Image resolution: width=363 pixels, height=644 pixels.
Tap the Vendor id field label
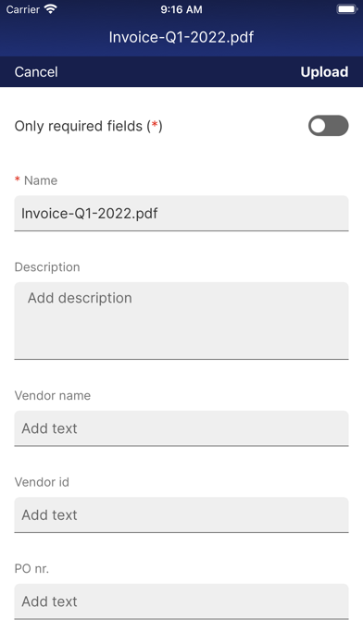point(42,482)
